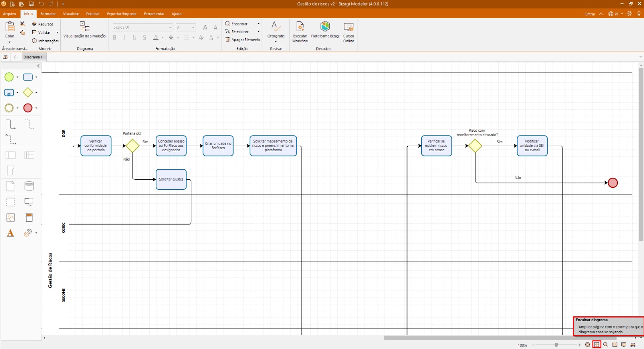Click the Copy icon under scissors

tap(22, 32)
